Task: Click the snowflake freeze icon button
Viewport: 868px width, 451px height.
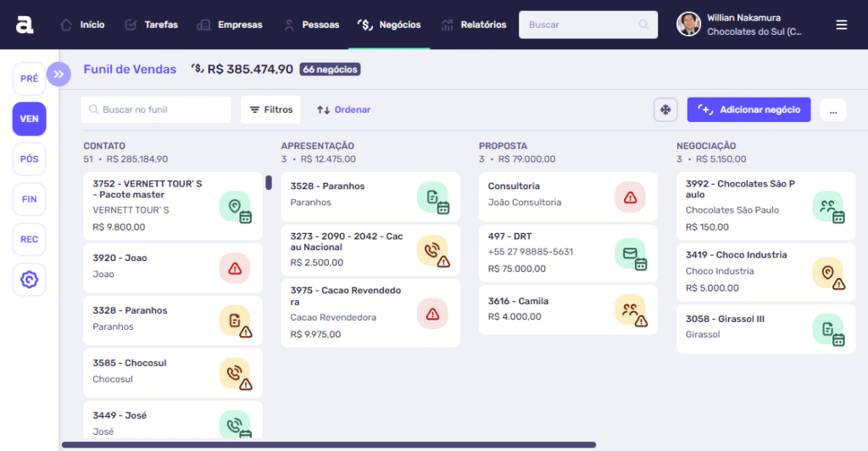Action: click(x=665, y=109)
